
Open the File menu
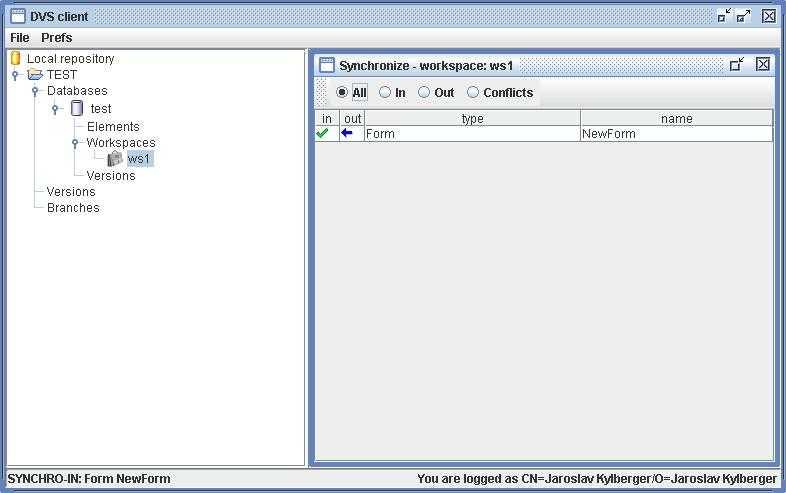click(x=20, y=38)
